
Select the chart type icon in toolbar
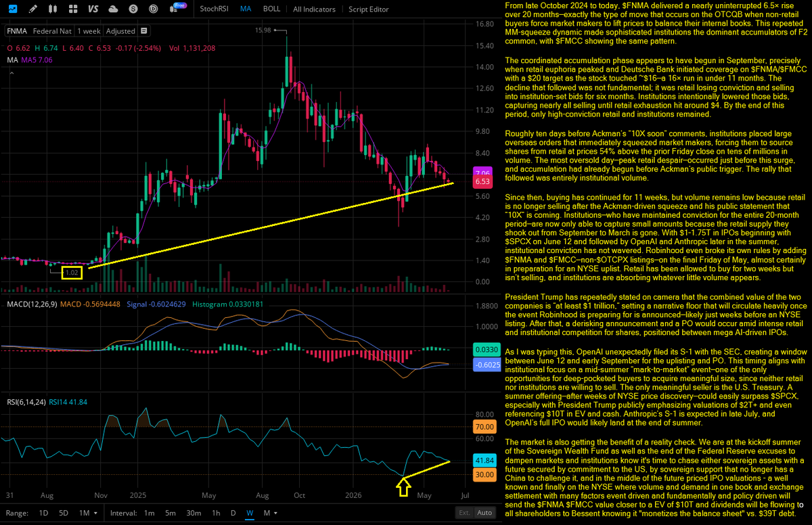(13, 9)
